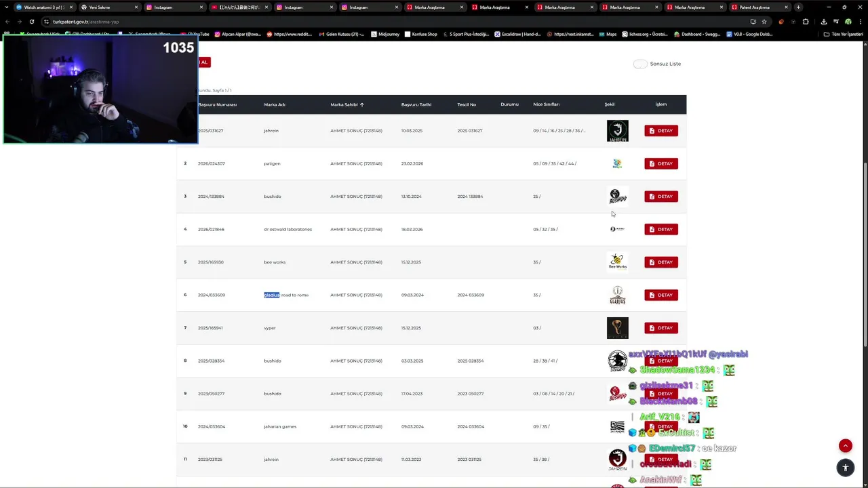Click the dr ostwald laboratories brand name
Screen dimensions: 868x488
point(288,229)
